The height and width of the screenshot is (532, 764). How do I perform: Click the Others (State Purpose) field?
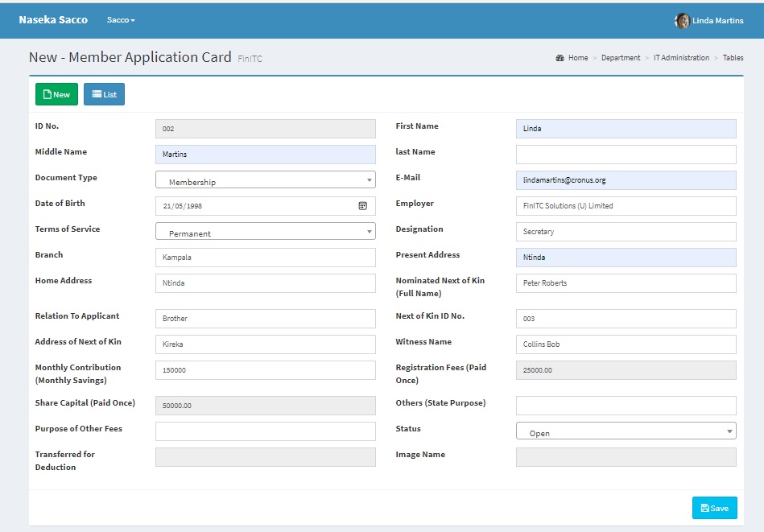coord(626,406)
